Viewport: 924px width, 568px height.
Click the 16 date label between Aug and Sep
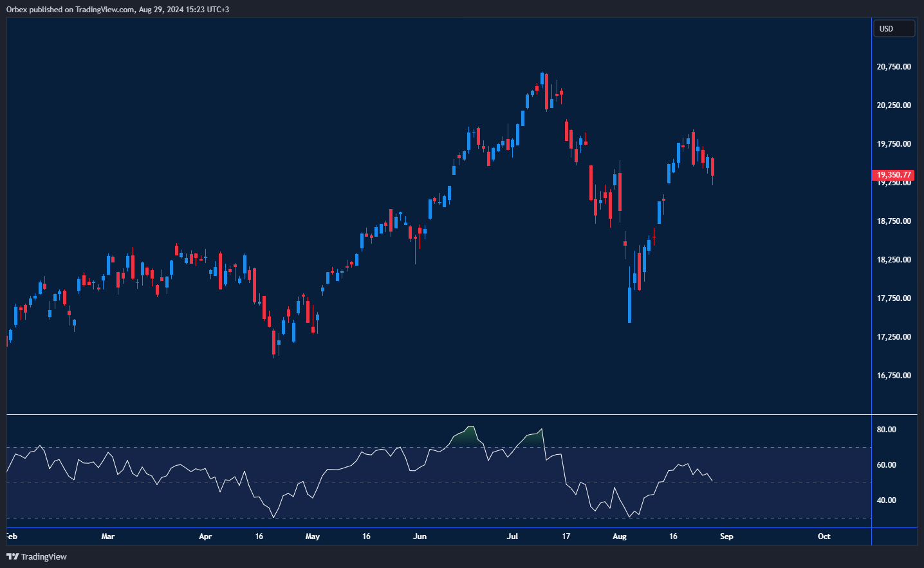point(673,536)
